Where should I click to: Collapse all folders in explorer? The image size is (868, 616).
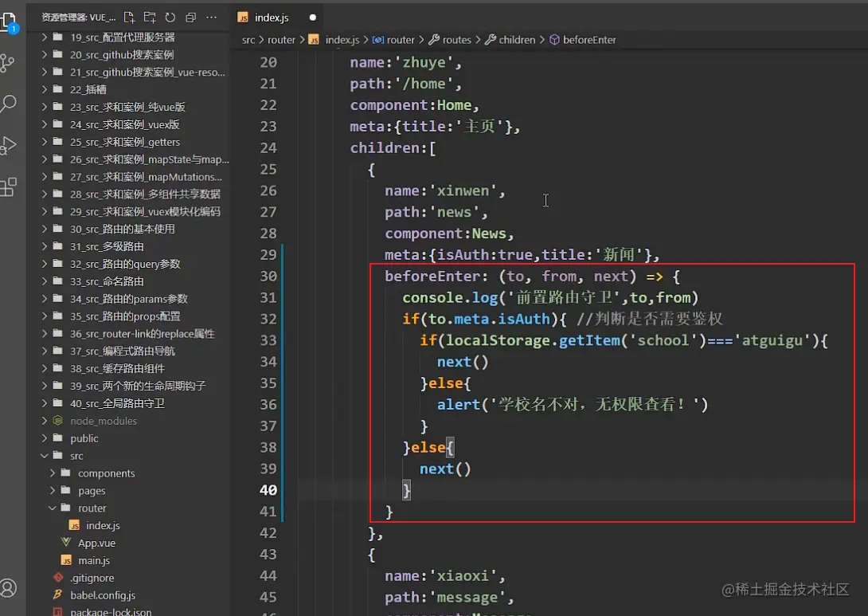click(190, 18)
